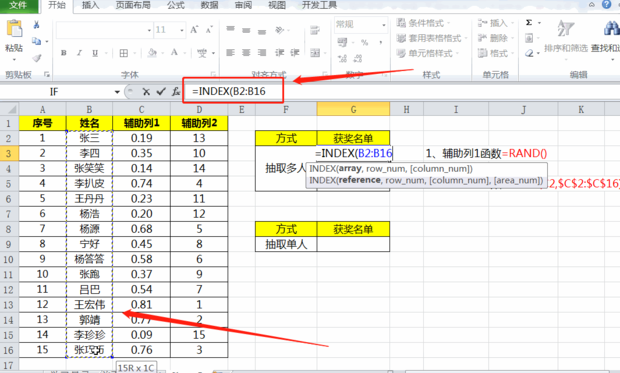Click the Fill Color bucket icon
Screen dimensions: 620x373
click(x=152, y=53)
